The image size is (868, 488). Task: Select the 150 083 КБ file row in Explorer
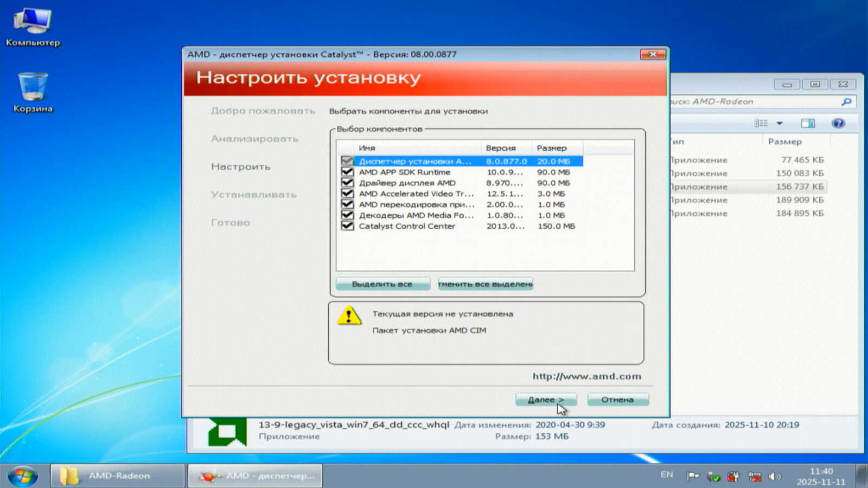click(x=748, y=174)
